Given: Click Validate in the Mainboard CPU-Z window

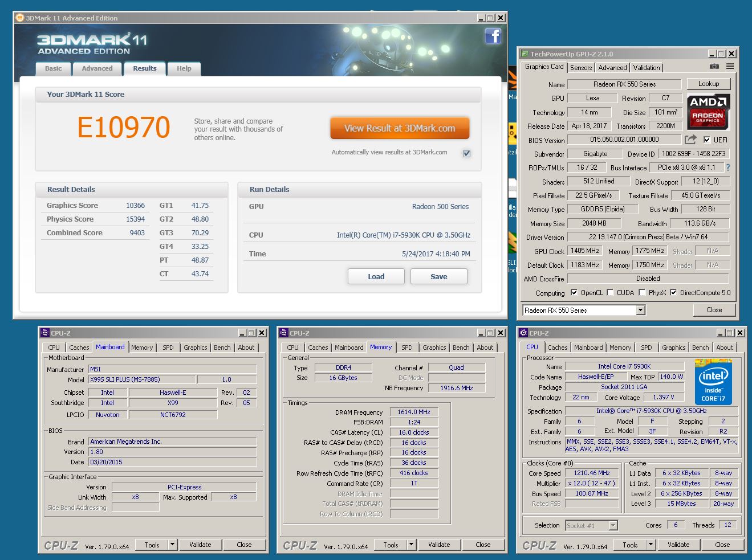Looking at the screenshot, I should 200,545.
